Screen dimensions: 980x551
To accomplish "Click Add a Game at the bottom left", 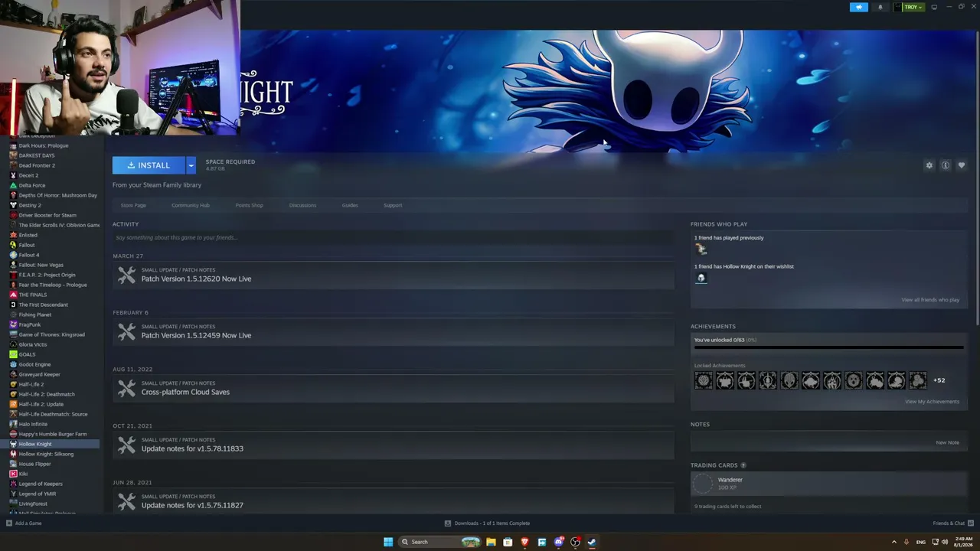I will [24, 523].
